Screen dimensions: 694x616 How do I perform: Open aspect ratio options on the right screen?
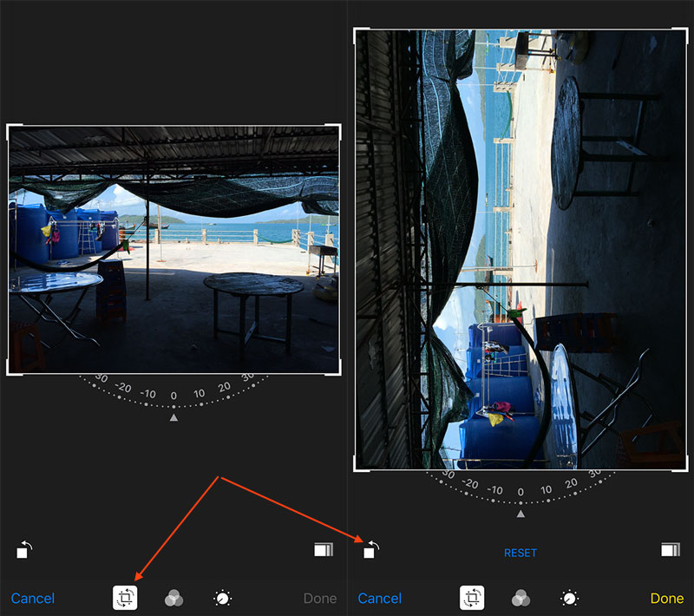point(670,549)
